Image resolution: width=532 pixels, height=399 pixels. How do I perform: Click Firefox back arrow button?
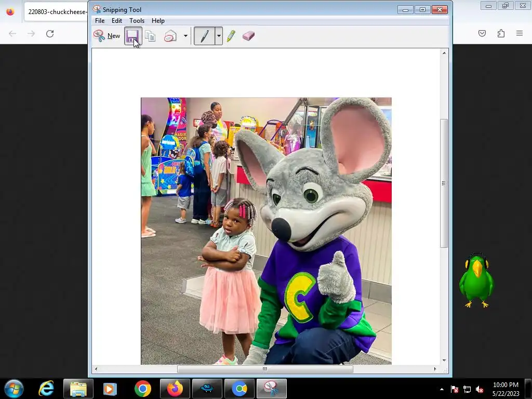pyautogui.click(x=12, y=34)
